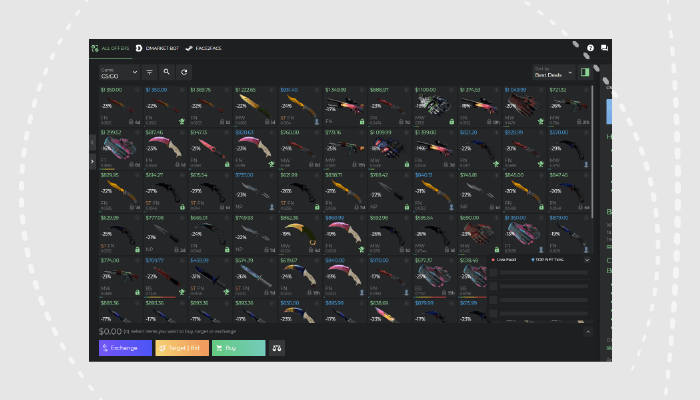The height and width of the screenshot is (400, 700).
Task: Select the $574.39 blue bayonet card
Action: pos(254,277)
